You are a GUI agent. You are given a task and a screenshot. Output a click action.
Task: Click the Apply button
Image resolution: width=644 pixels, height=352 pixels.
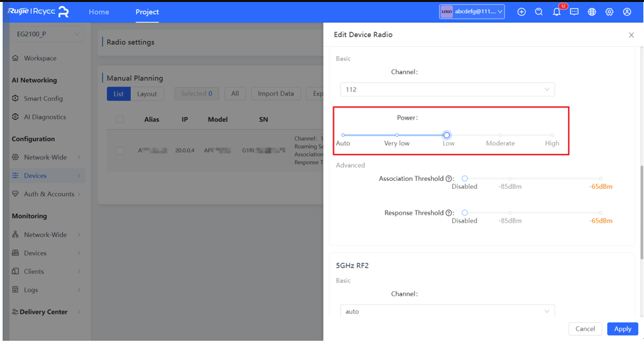[622, 329]
